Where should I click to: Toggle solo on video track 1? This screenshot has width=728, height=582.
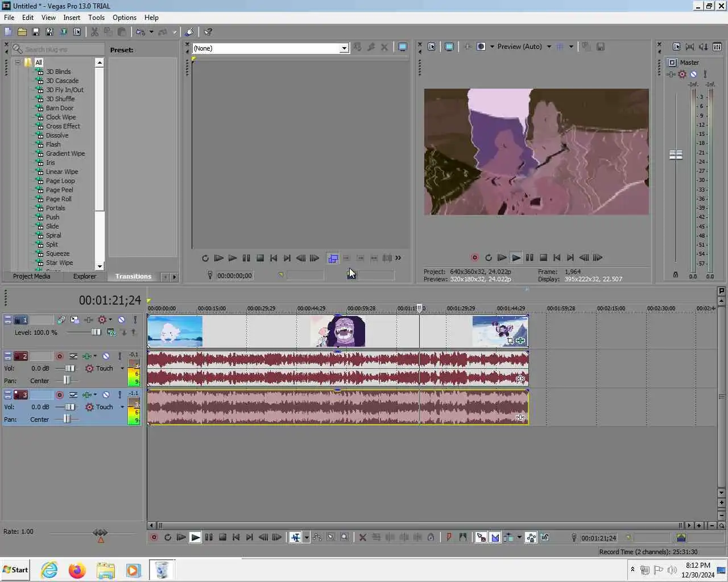tap(135, 320)
